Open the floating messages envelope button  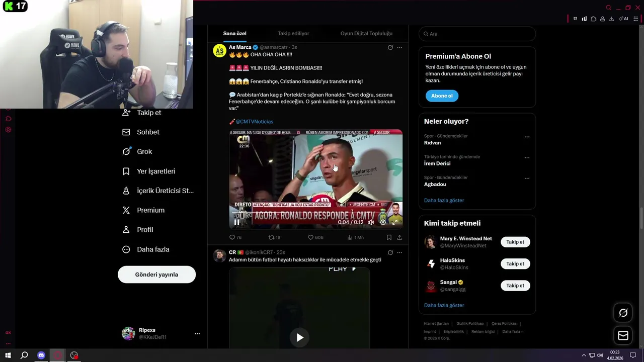tap(623, 335)
